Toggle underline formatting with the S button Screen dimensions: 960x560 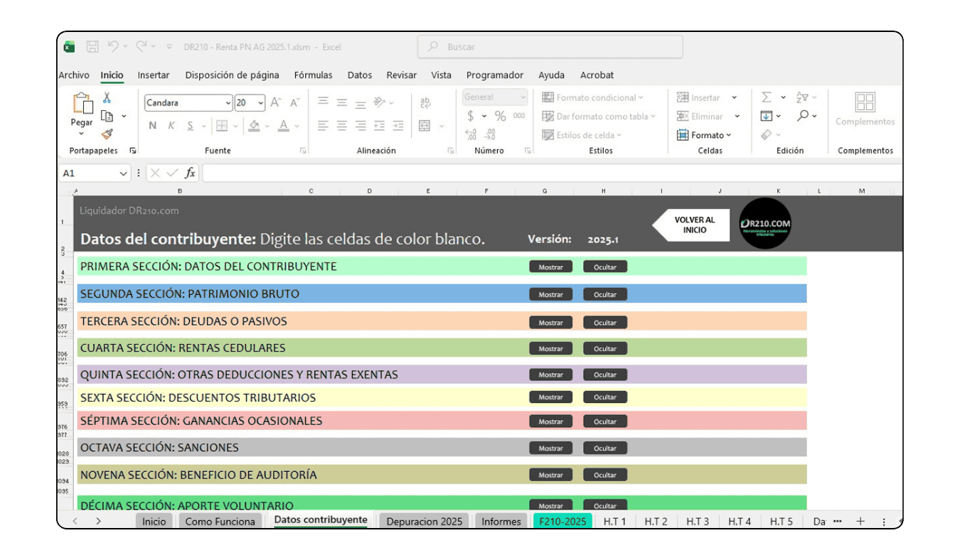(189, 126)
